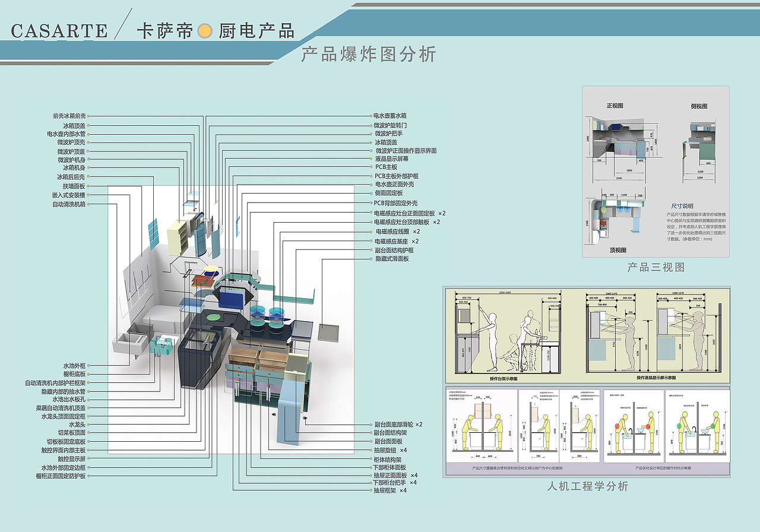
Task: Click the '副台面结构护框' label
Action: [394, 251]
